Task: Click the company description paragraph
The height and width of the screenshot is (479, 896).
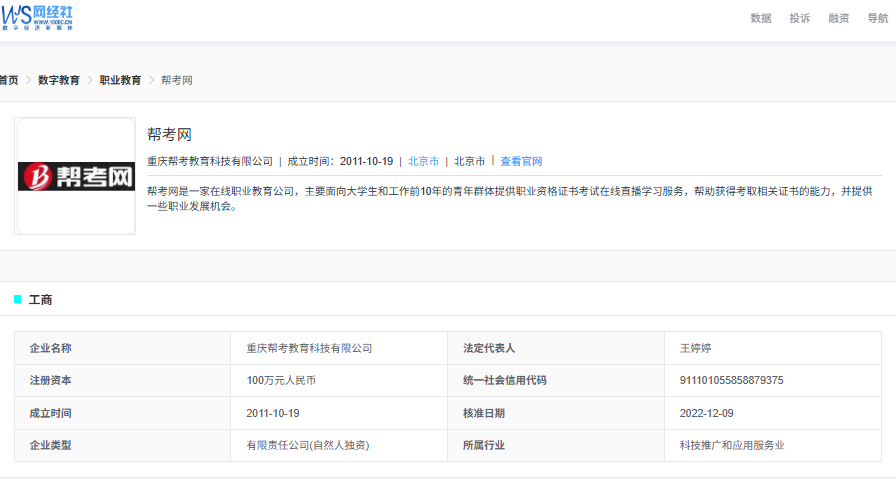Action: 510,198
